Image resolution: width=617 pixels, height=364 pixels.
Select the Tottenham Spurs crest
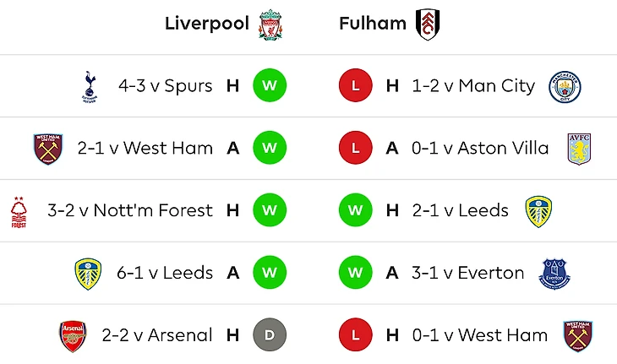click(x=89, y=86)
